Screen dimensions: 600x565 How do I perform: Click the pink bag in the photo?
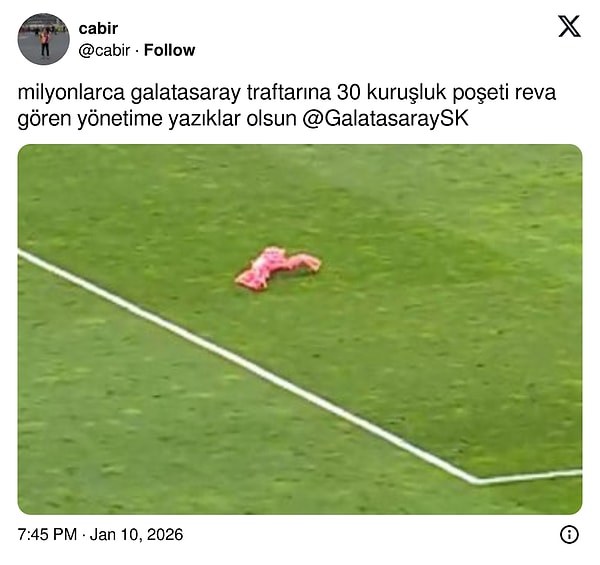[278, 267]
